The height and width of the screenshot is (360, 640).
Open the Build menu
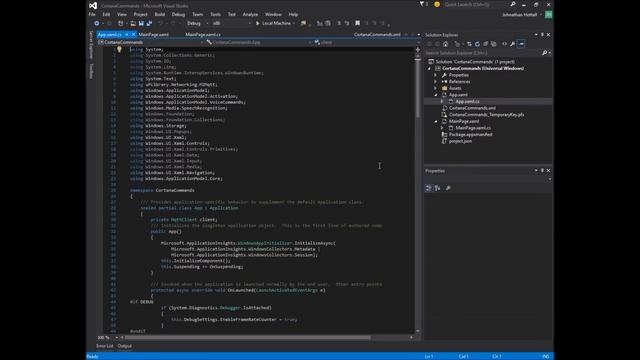point(160,14)
